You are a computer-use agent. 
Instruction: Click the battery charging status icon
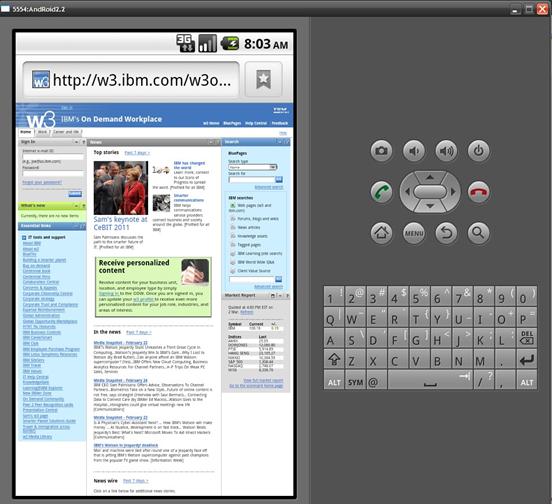pyautogui.click(x=230, y=44)
